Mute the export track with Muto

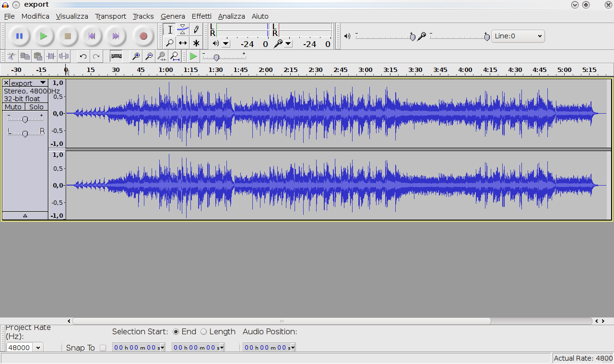pos(13,107)
